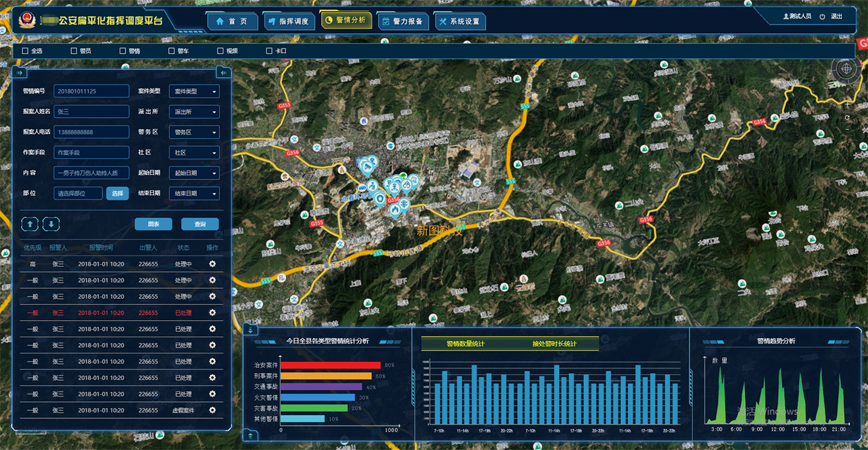The image size is (868, 450).
Task: Enable the 警车 layer checkbox
Action: pos(171,51)
